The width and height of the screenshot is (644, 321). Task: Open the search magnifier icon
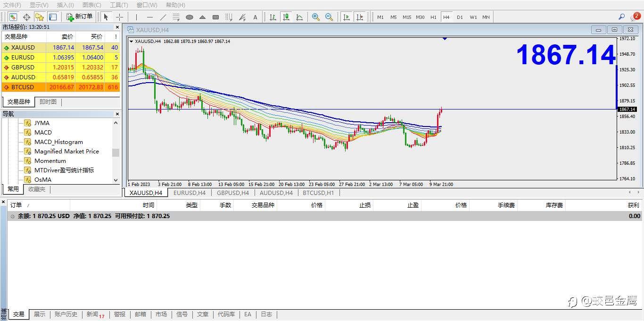click(x=621, y=17)
